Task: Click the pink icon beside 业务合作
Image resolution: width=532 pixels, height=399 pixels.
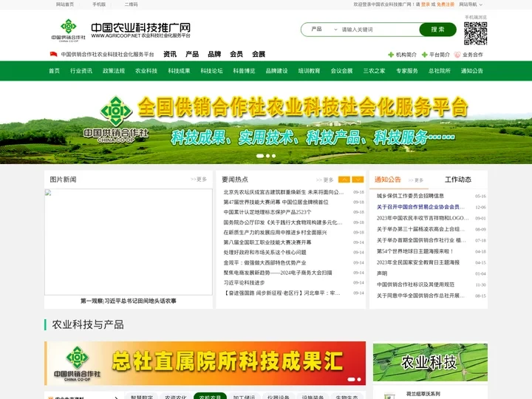Action: 457,55
